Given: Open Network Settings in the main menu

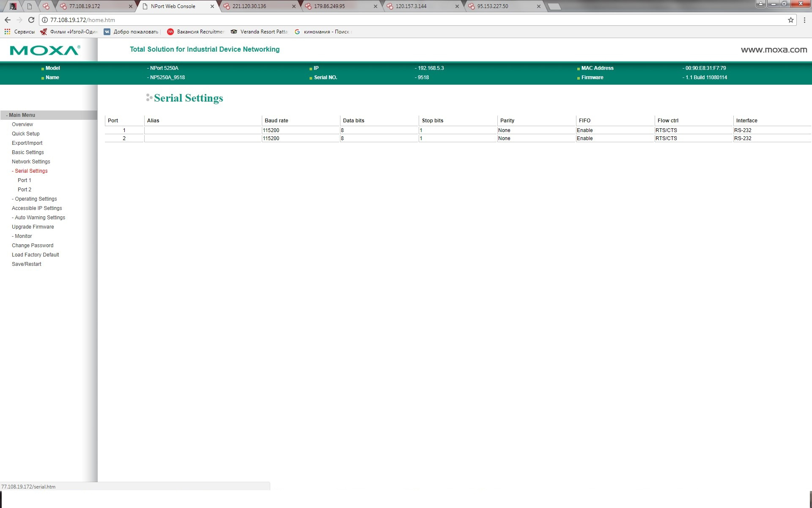Looking at the screenshot, I should [x=31, y=162].
